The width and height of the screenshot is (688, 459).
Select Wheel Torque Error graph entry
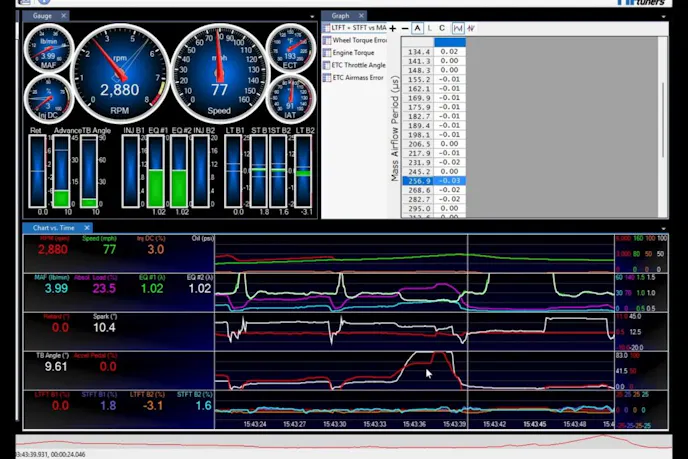click(359, 40)
